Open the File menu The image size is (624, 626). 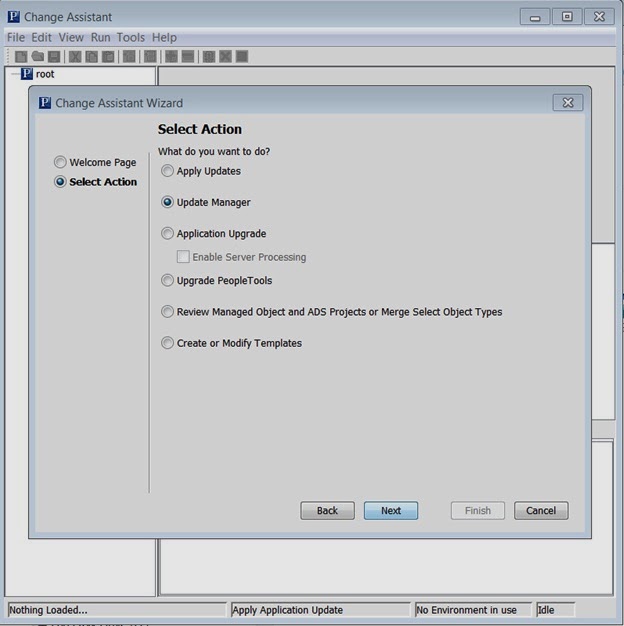[x=16, y=38]
